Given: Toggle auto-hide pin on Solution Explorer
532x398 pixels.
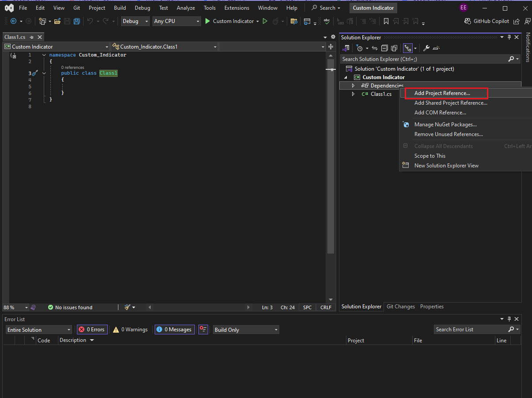Looking at the screenshot, I should 509,38.
